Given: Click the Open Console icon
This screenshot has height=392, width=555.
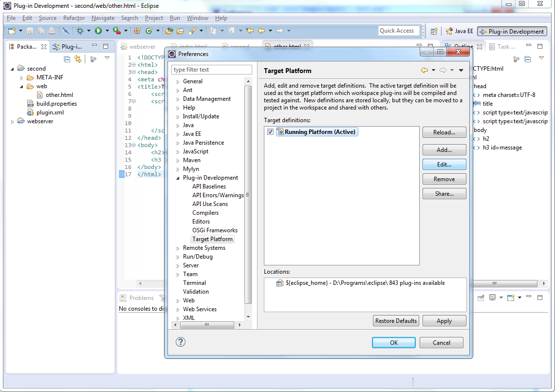Looking at the screenshot, I should [x=510, y=298].
